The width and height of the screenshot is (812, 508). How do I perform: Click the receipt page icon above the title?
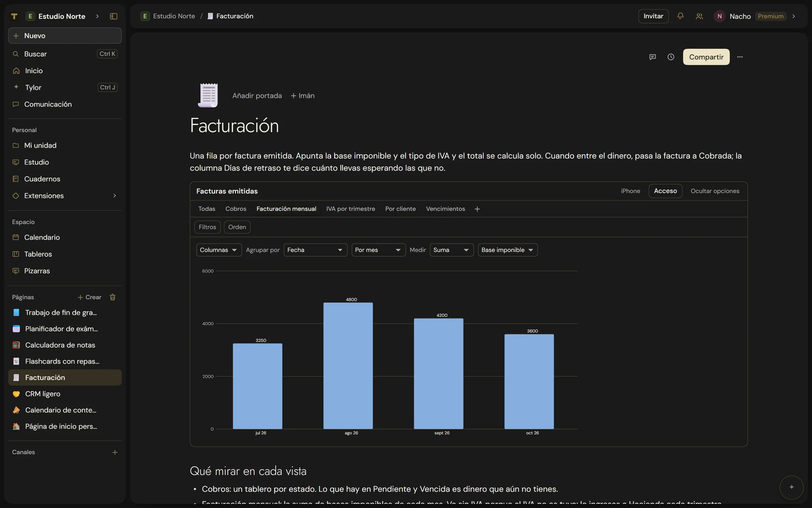point(208,95)
